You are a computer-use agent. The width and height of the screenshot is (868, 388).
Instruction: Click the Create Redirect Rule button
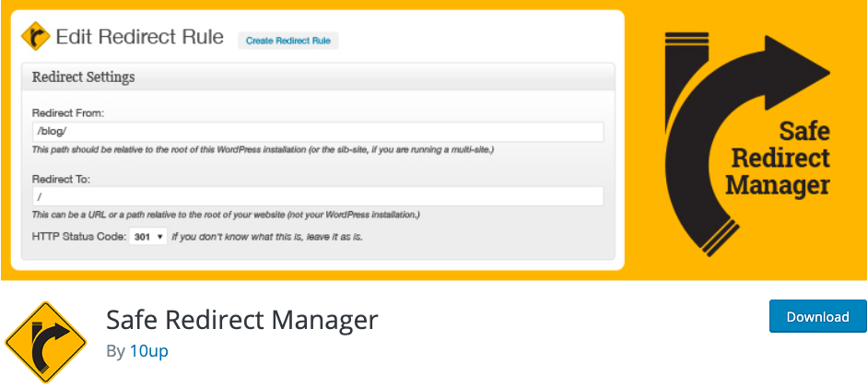[287, 41]
